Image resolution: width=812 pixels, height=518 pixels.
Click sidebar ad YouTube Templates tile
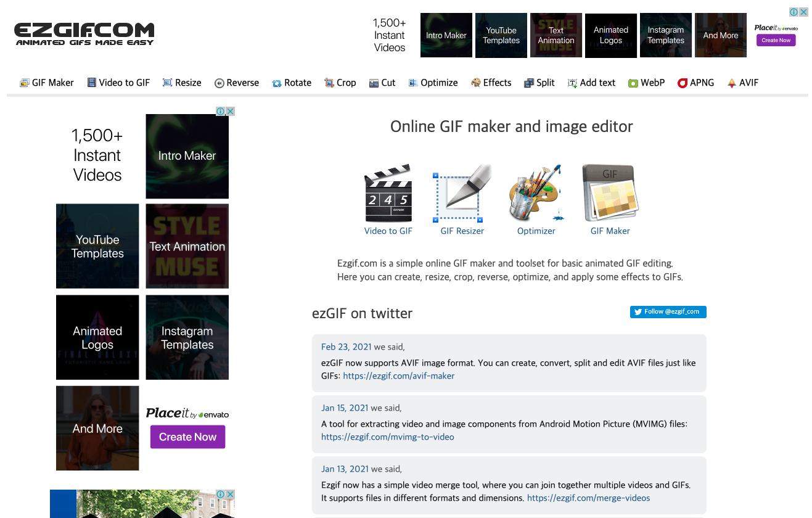point(97,246)
